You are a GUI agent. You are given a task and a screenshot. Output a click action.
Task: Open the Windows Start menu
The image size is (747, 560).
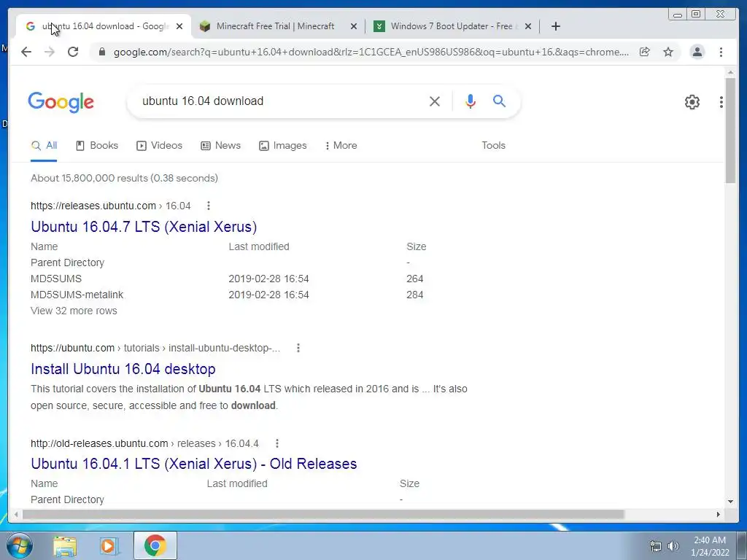tap(19, 545)
